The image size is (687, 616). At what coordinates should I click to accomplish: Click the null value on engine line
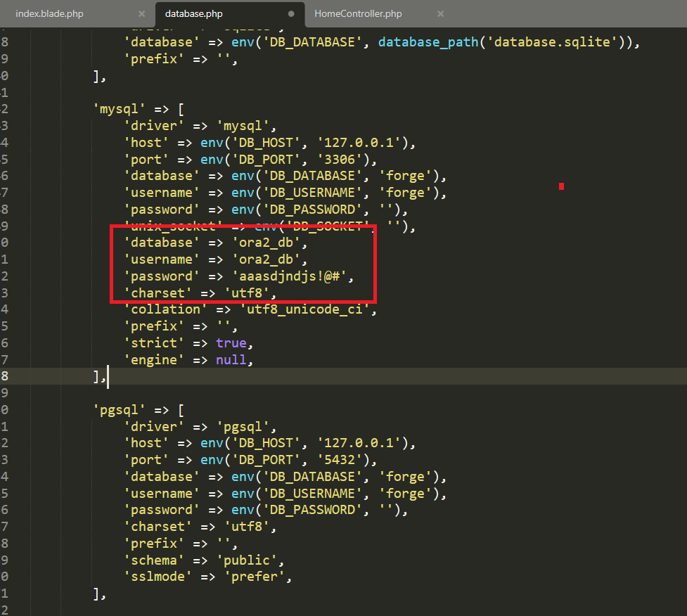[231, 360]
